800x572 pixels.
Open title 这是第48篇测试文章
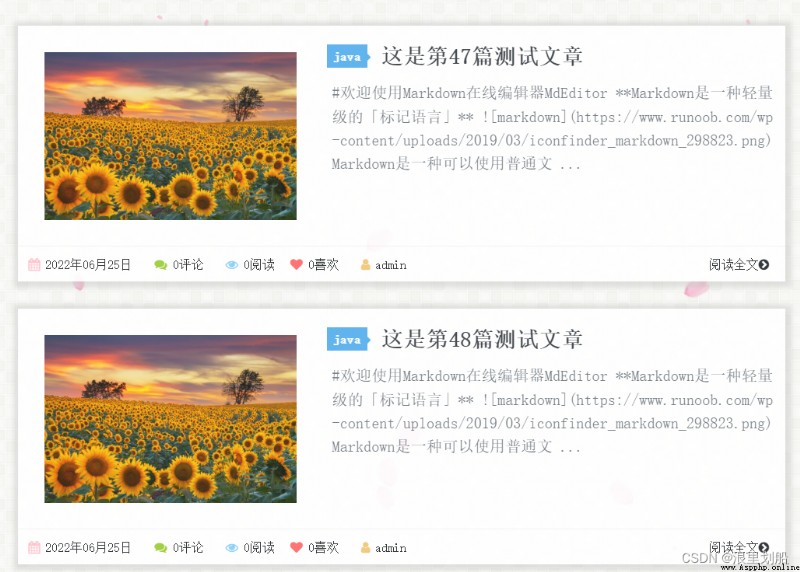[482, 339]
